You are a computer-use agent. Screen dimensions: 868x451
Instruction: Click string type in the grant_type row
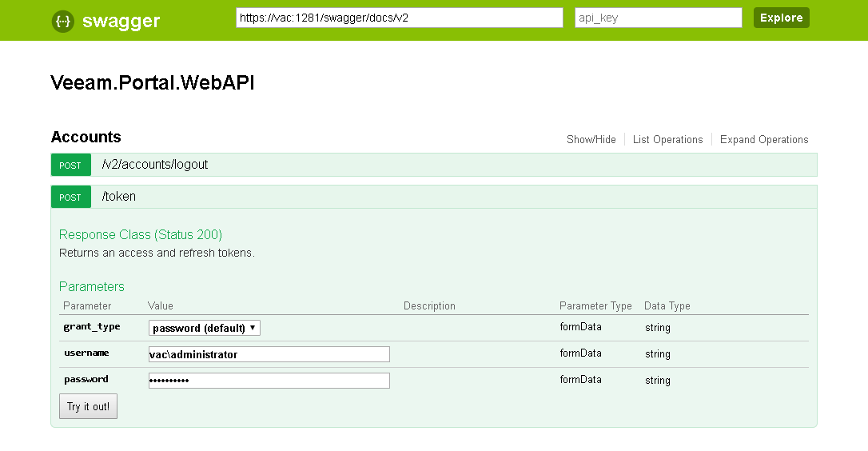tap(658, 327)
